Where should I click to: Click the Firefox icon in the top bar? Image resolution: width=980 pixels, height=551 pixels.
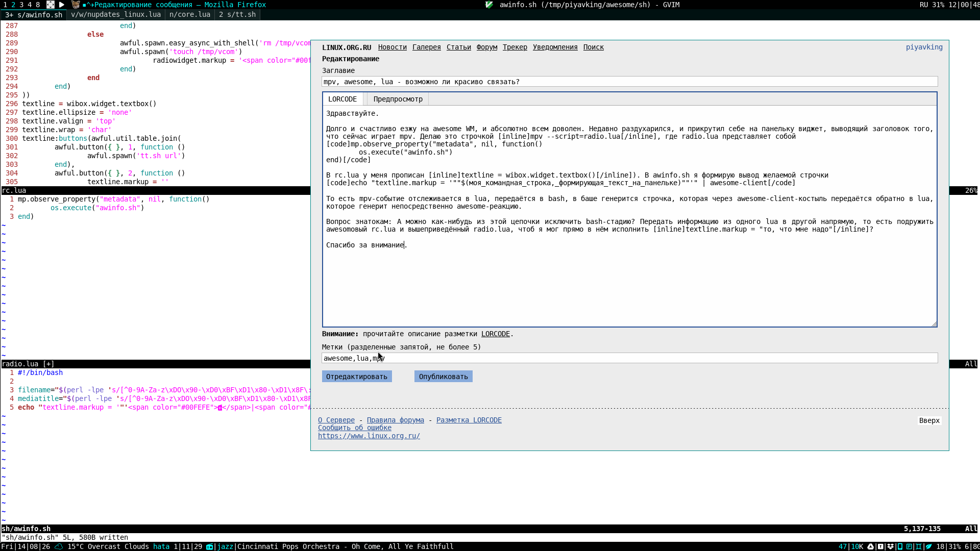coord(76,5)
